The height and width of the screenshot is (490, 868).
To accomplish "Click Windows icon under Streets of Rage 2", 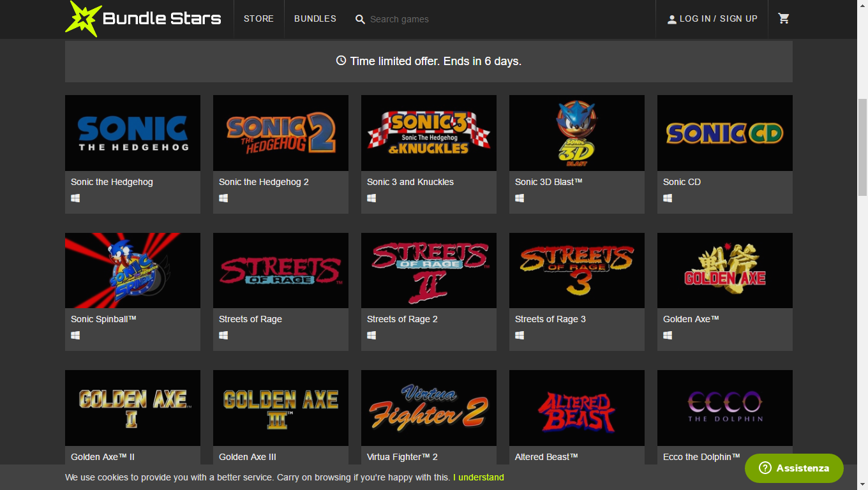I will point(371,336).
